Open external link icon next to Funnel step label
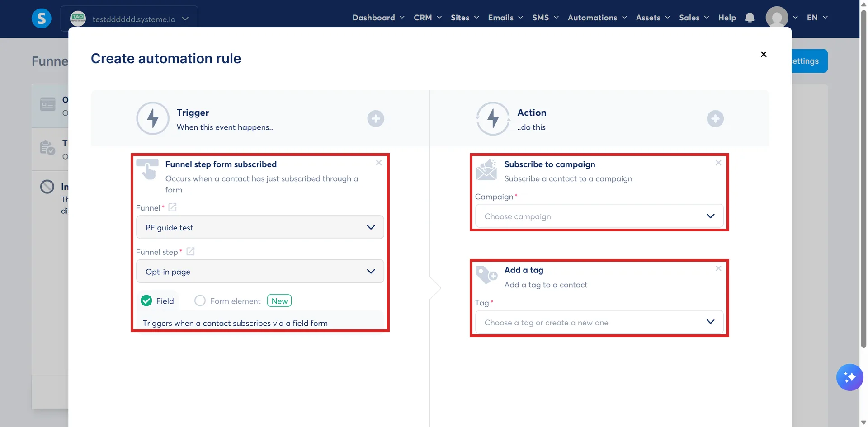The height and width of the screenshot is (427, 868). click(190, 251)
